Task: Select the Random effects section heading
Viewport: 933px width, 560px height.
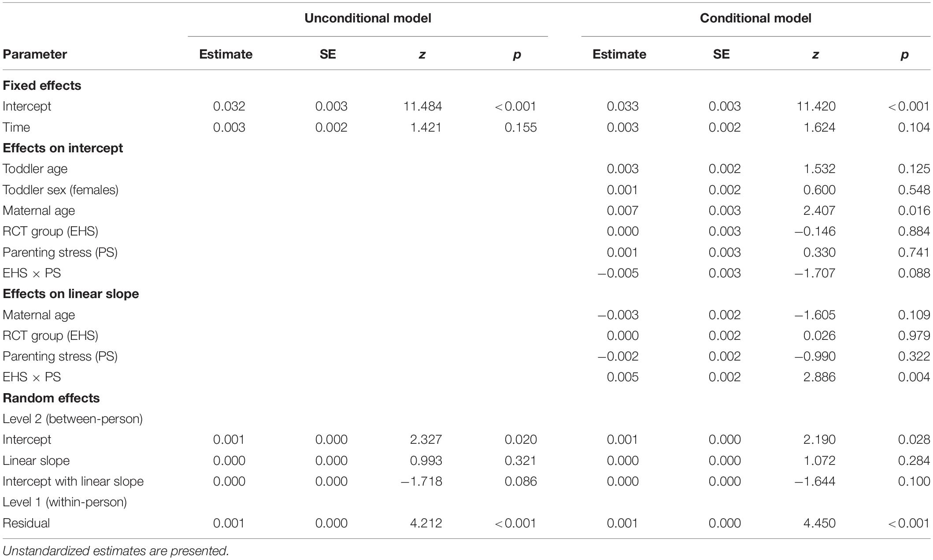Action: pos(51,398)
